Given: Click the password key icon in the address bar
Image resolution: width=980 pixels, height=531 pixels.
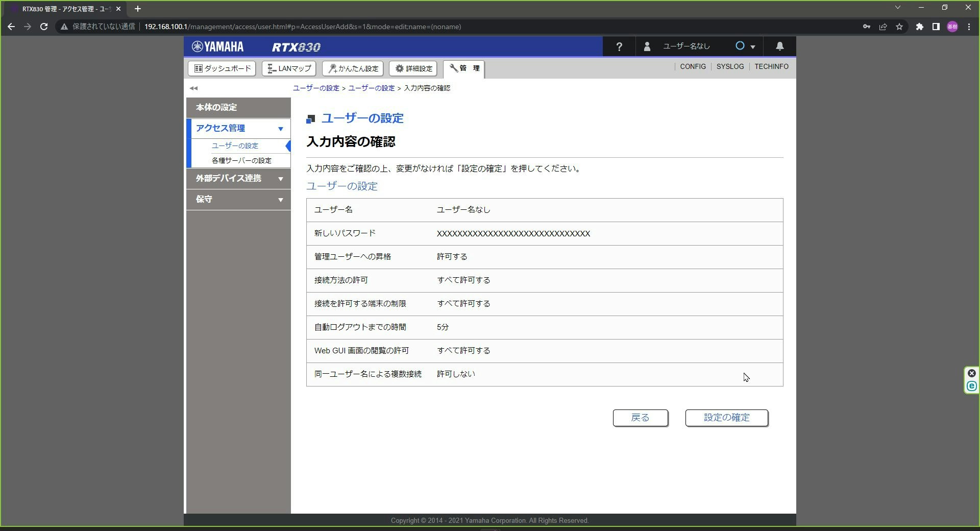Looking at the screenshot, I should point(866,27).
